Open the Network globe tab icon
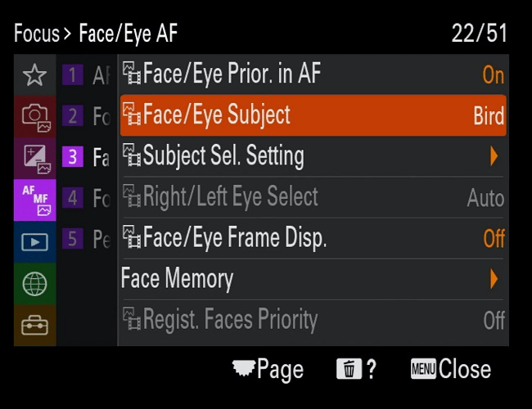This screenshot has width=532, height=409. [34, 284]
